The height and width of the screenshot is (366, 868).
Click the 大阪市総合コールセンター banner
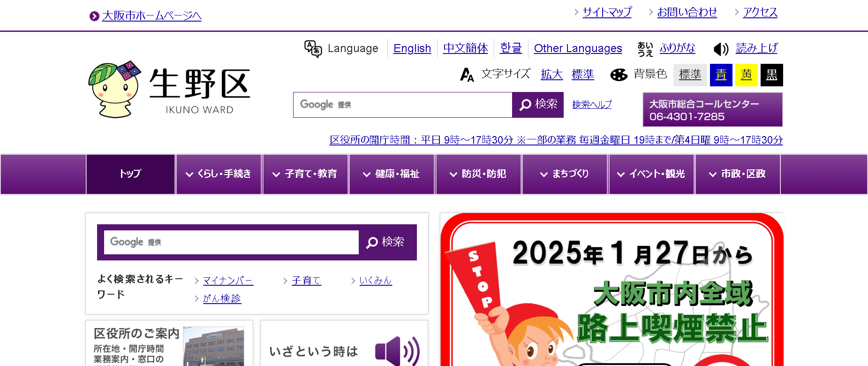click(x=712, y=110)
